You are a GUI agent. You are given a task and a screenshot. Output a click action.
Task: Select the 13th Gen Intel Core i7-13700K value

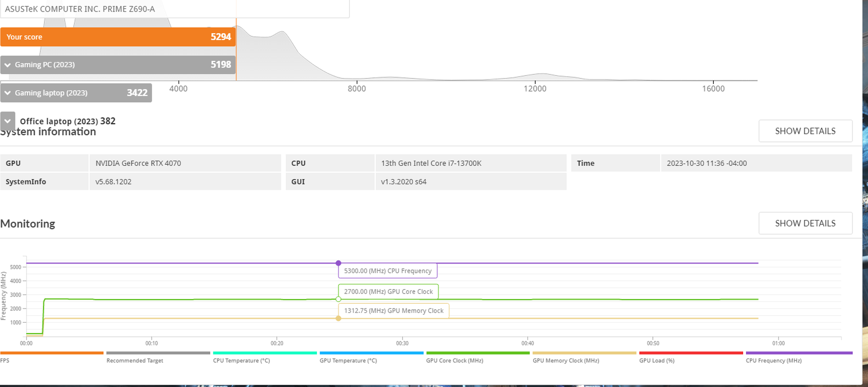click(x=431, y=163)
